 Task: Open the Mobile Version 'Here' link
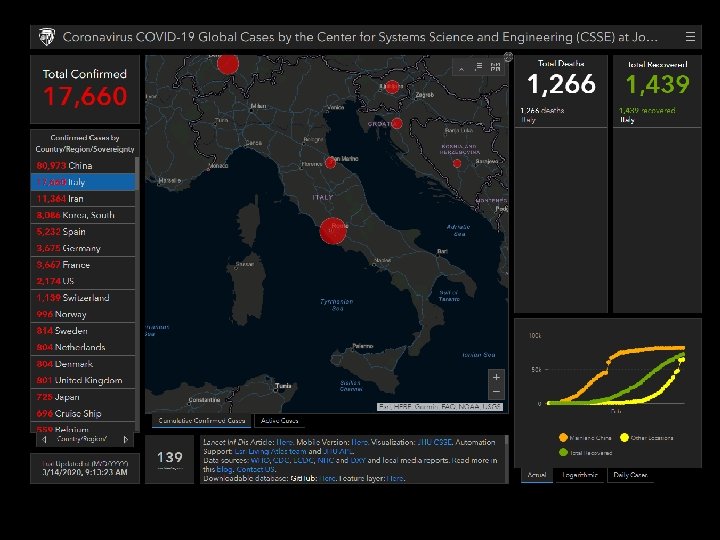[x=360, y=442]
